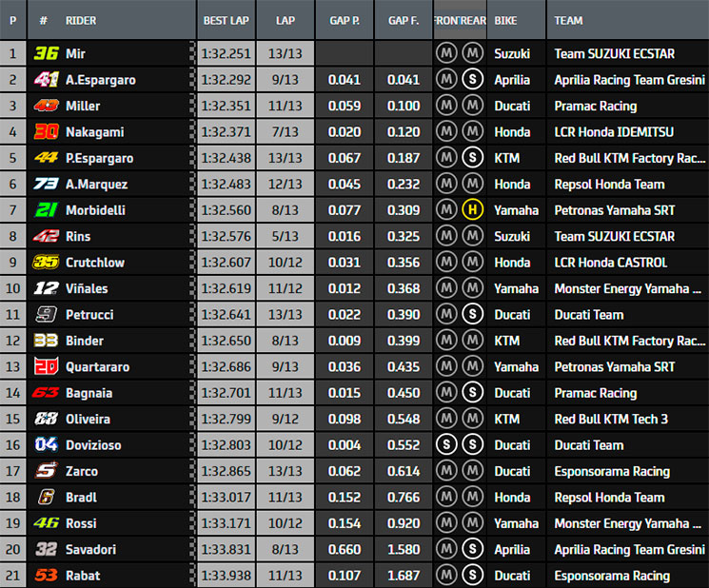709x588 pixels.
Task: Click gap to previous value 0.004
Action: coord(345,445)
